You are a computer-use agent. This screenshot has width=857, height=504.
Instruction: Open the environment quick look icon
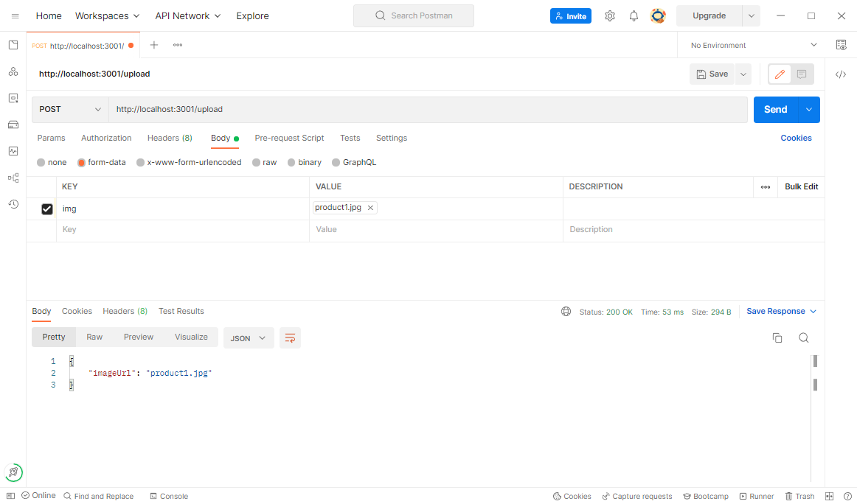[842, 45]
